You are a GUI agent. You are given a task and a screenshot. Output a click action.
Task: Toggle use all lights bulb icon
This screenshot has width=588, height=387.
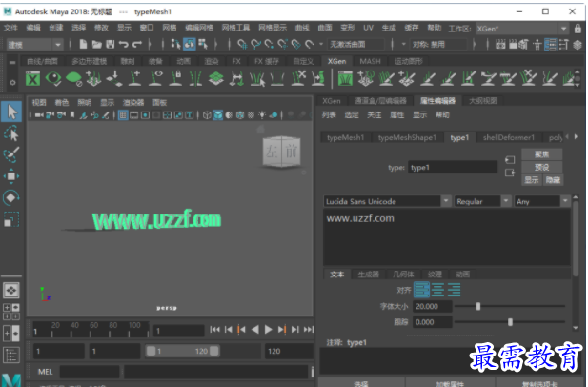point(262,115)
